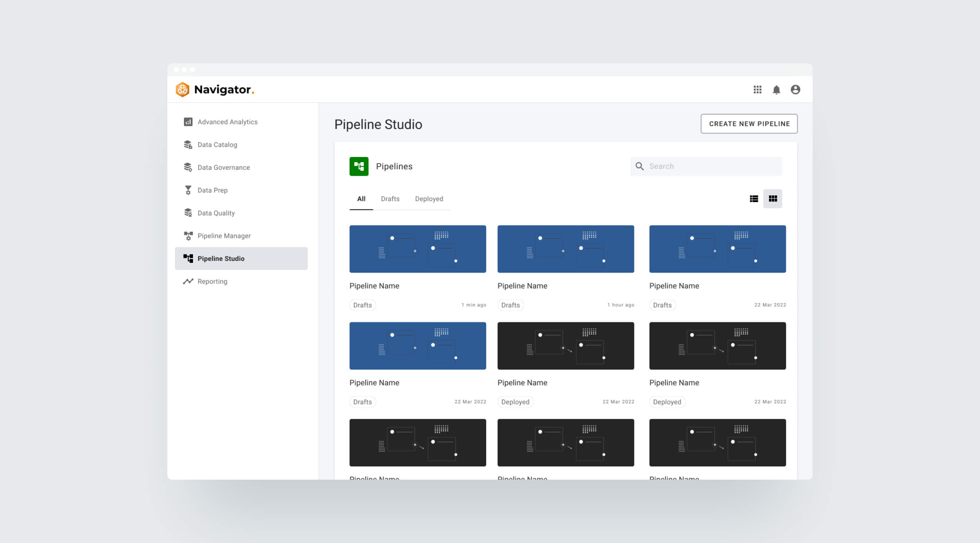Switch to list view layout
This screenshot has width=980, height=543.
coord(754,198)
